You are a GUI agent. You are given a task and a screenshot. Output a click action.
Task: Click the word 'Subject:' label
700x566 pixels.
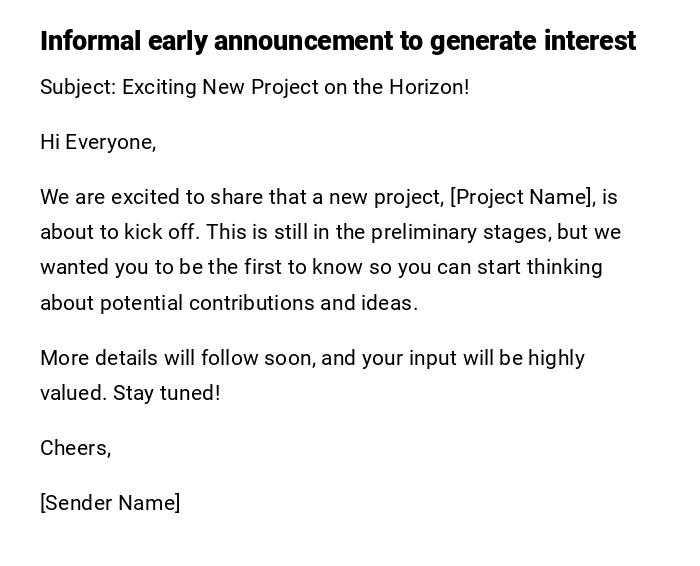tap(78, 87)
